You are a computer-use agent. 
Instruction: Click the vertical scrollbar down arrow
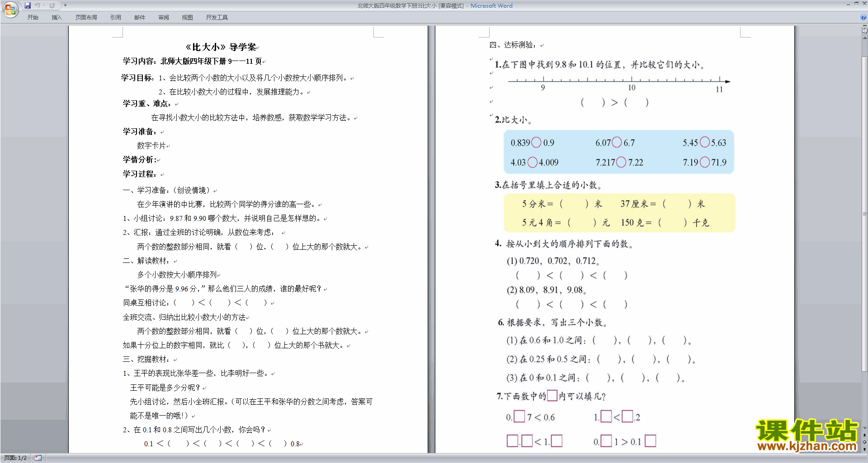[865, 428]
